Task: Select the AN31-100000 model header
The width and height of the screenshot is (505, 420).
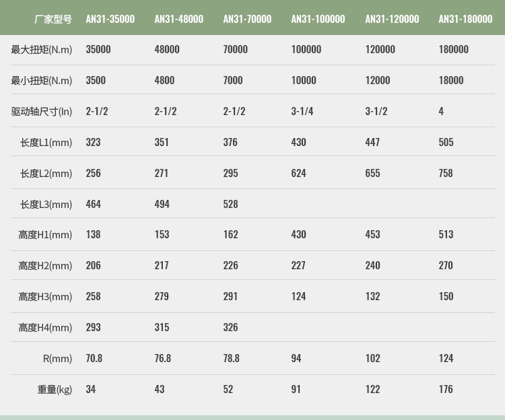Action: pos(318,19)
